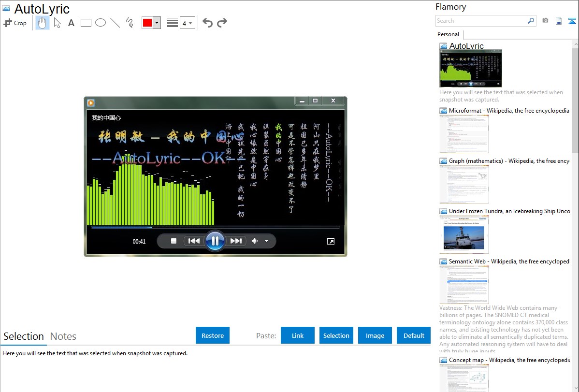Screen dimensions: 579x392
Task: Paste as Image button
Action: (x=375, y=335)
